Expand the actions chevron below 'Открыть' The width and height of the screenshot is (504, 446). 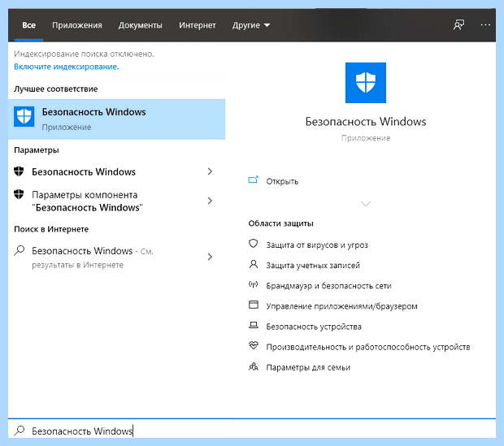pos(366,204)
